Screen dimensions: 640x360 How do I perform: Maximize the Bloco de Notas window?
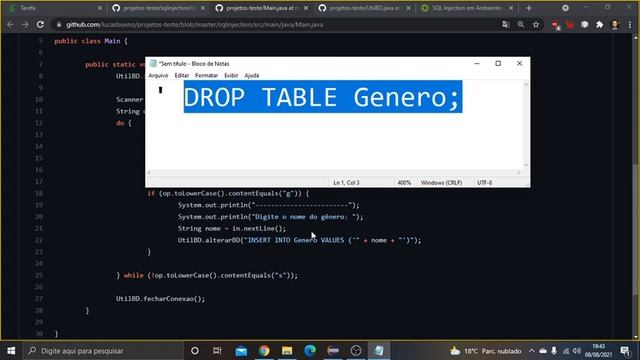[498, 64]
